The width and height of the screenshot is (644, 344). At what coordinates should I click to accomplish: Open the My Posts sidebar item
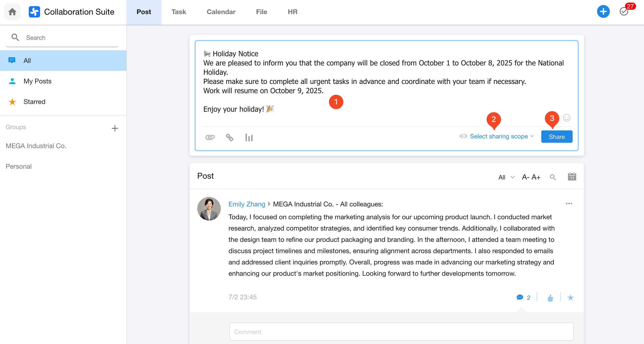(x=37, y=81)
